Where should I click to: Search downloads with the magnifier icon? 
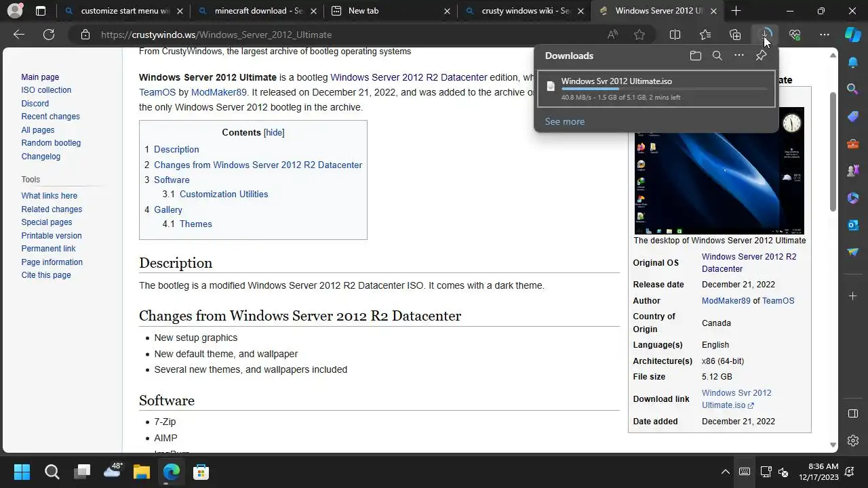[x=717, y=56]
